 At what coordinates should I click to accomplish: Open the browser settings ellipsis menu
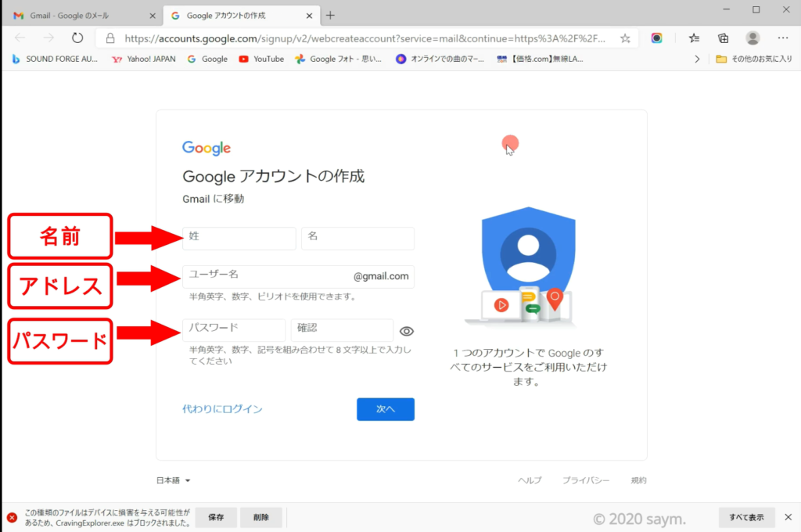tap(784, 38)
